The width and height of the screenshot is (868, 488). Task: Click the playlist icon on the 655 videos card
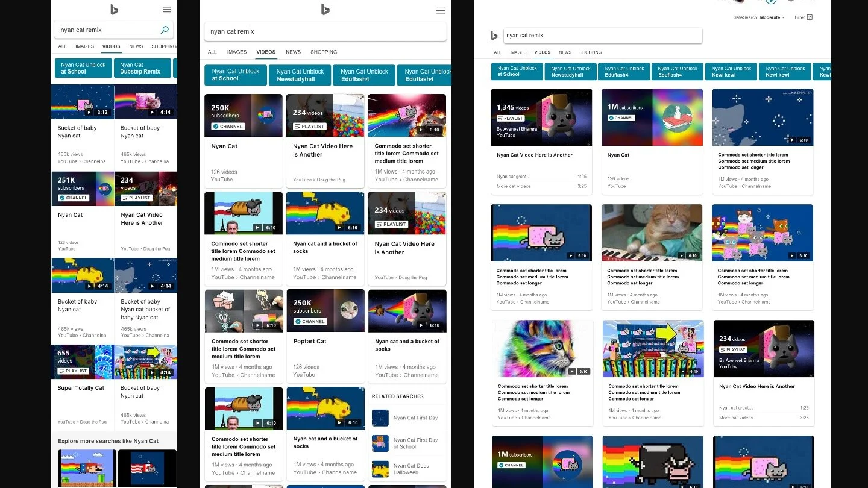pos(61,371)
